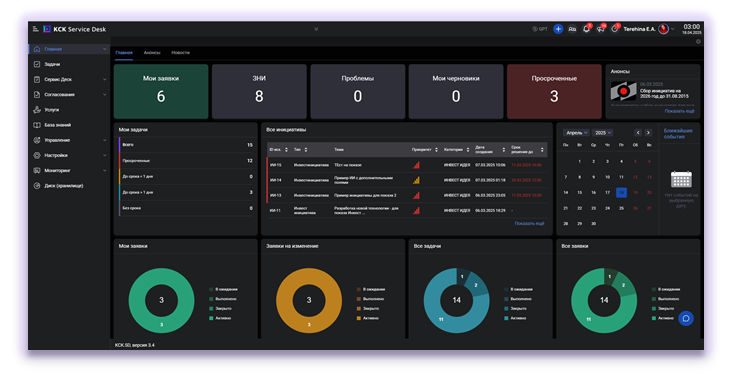
Task: Click the user avatar picture
Action: pyautogui.click(x=663, y=29)
